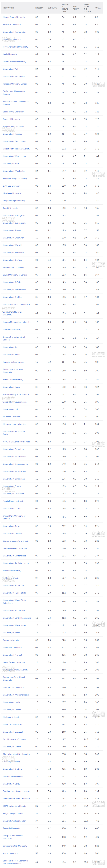Open Kingston University London link
The image size is (107, 868).
point(15,84)
